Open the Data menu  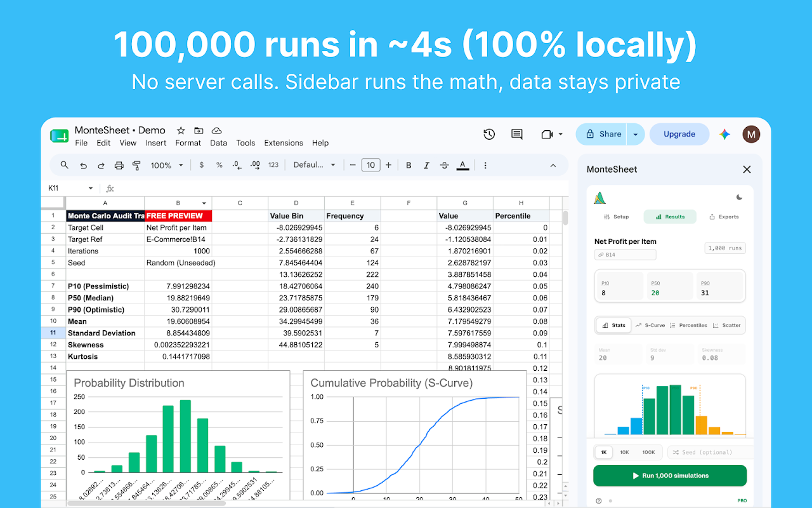(x=219, y=143)
